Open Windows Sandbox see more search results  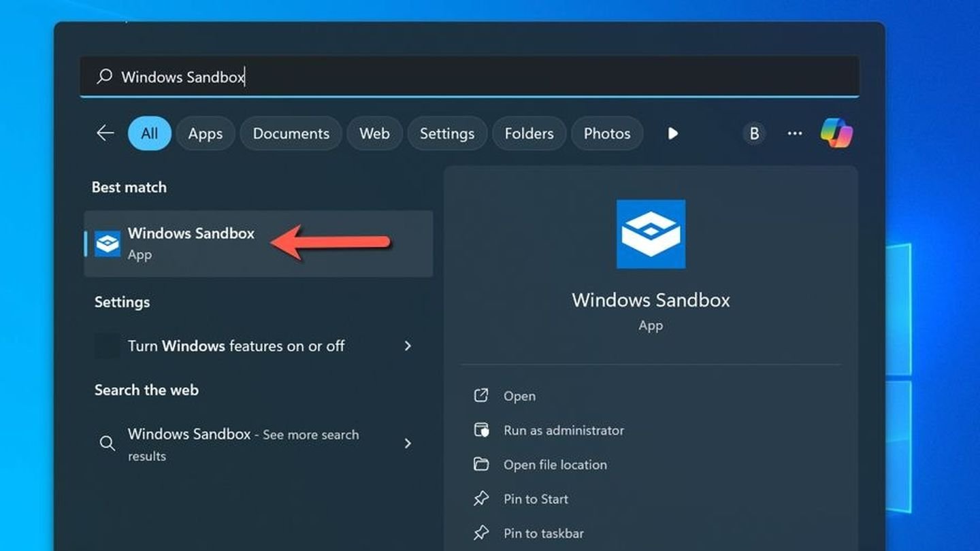coord(259,444)
